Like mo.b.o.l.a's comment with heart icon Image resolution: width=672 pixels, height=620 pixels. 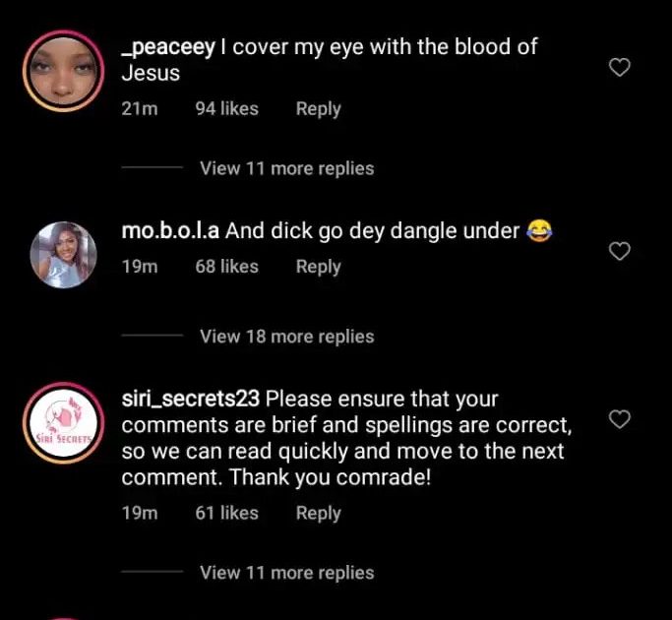click(619, 252)
